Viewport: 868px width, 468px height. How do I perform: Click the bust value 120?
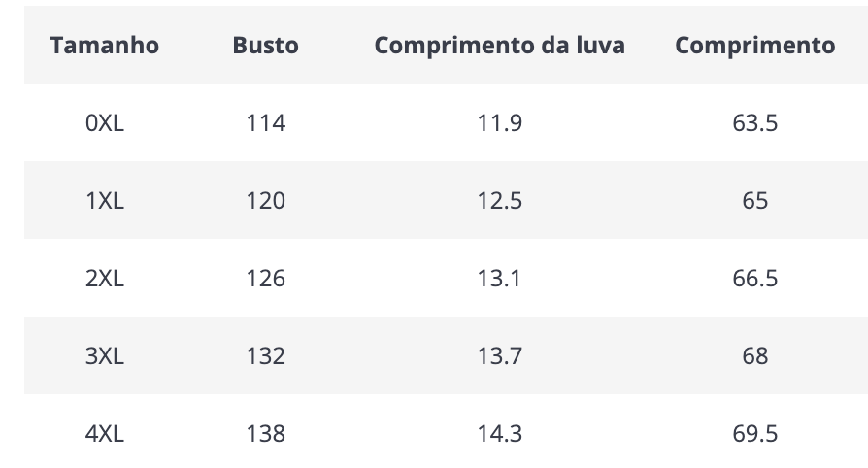[x=266, y=200]
